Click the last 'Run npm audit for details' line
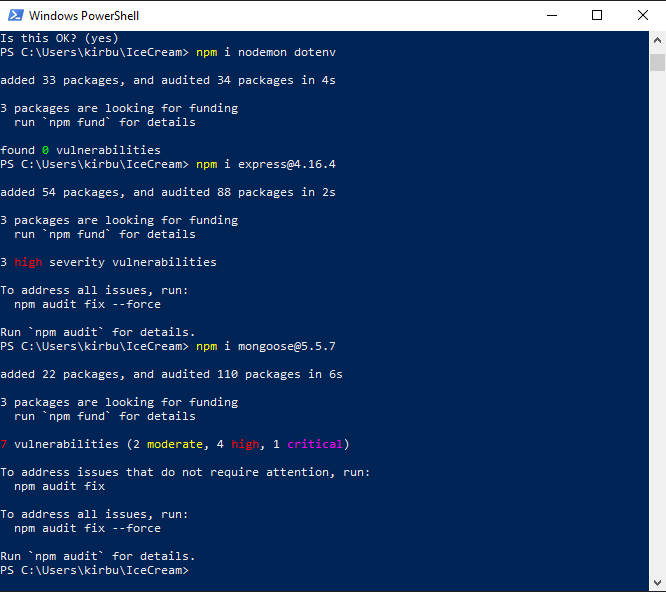 pos(98,556)
